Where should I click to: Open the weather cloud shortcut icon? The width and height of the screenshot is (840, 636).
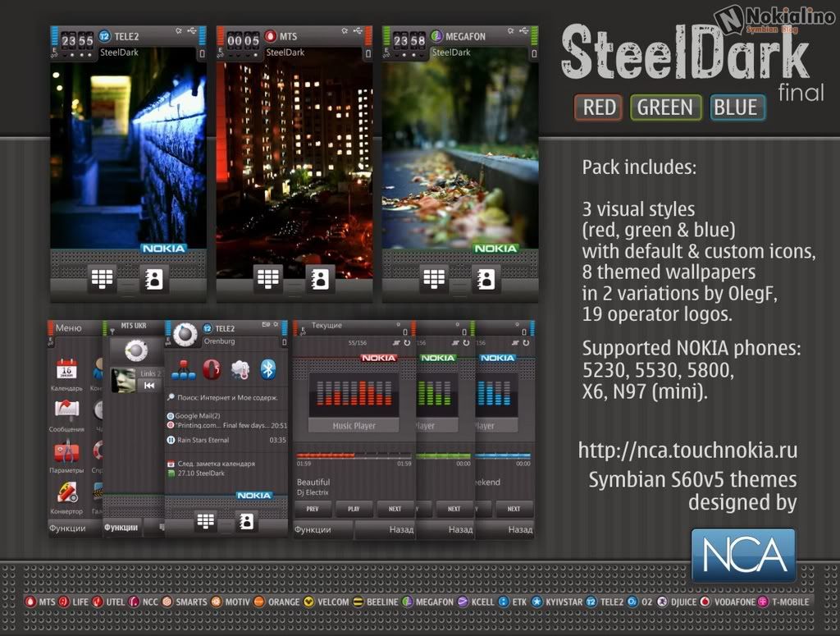(x=240, y=370)
